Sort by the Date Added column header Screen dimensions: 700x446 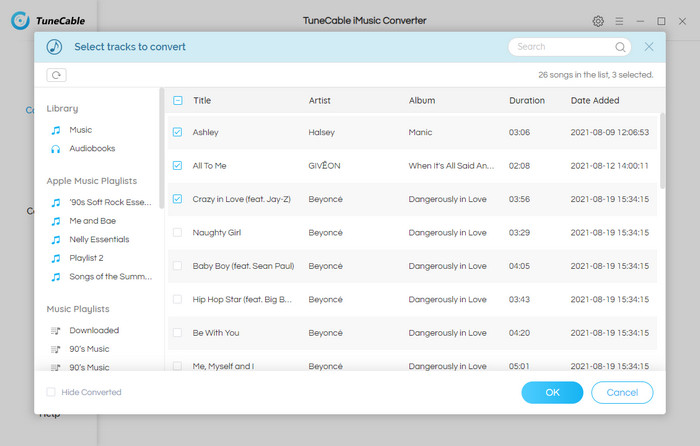[595, 100]
